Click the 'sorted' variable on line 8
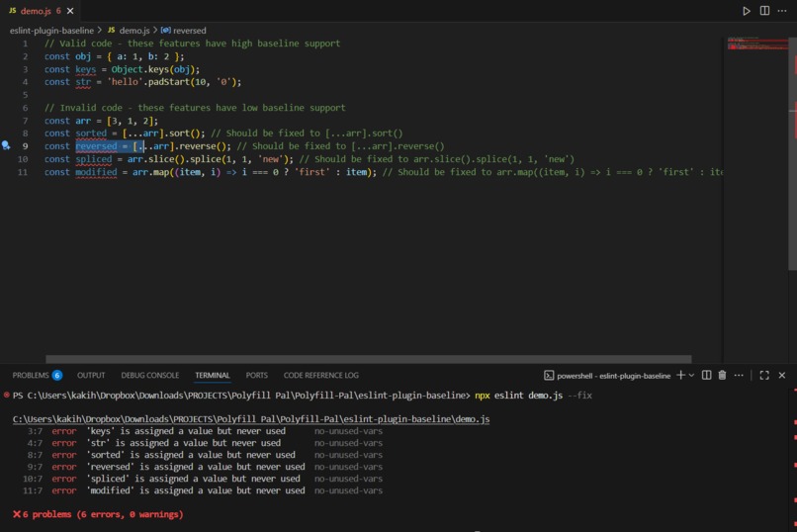Image resolution: width=797 pixels, height=532 pixels. 91,133
